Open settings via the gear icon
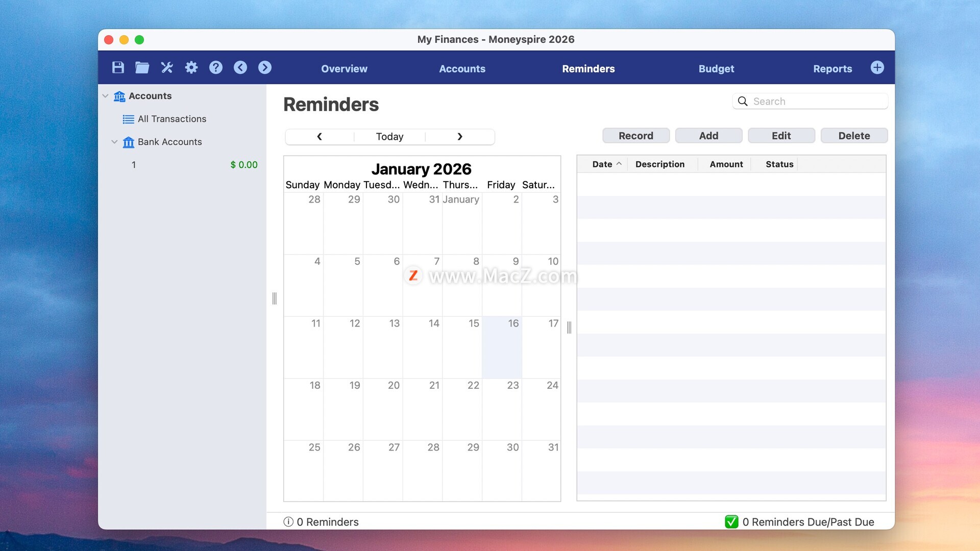Screen dimensions: 980x551 191,67
